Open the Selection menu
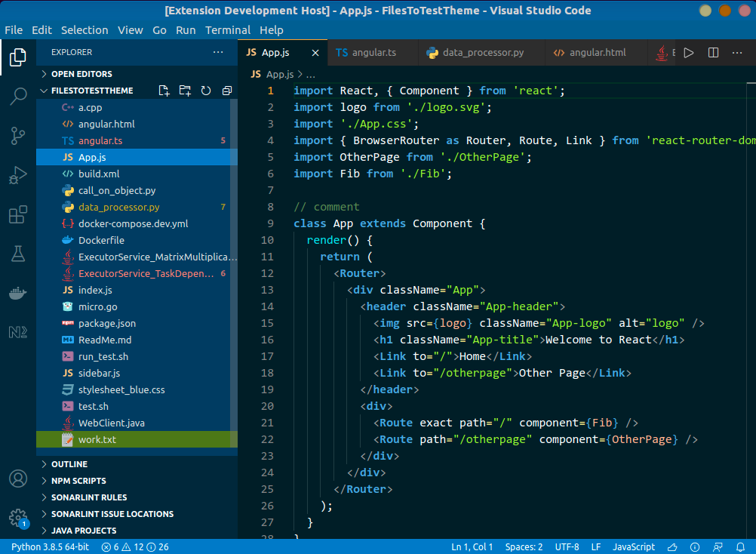Screen dimensions: 756x554 [x=85, y=30]
